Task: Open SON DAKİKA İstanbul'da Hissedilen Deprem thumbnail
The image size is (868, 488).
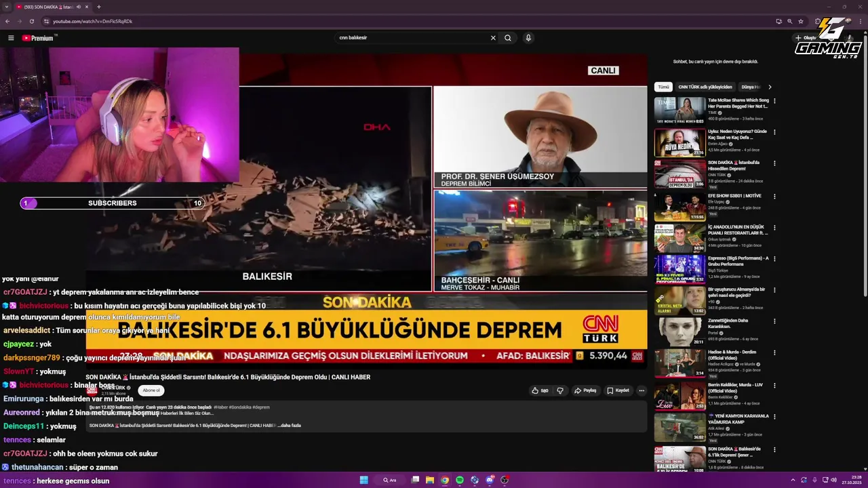Action: 679,174
